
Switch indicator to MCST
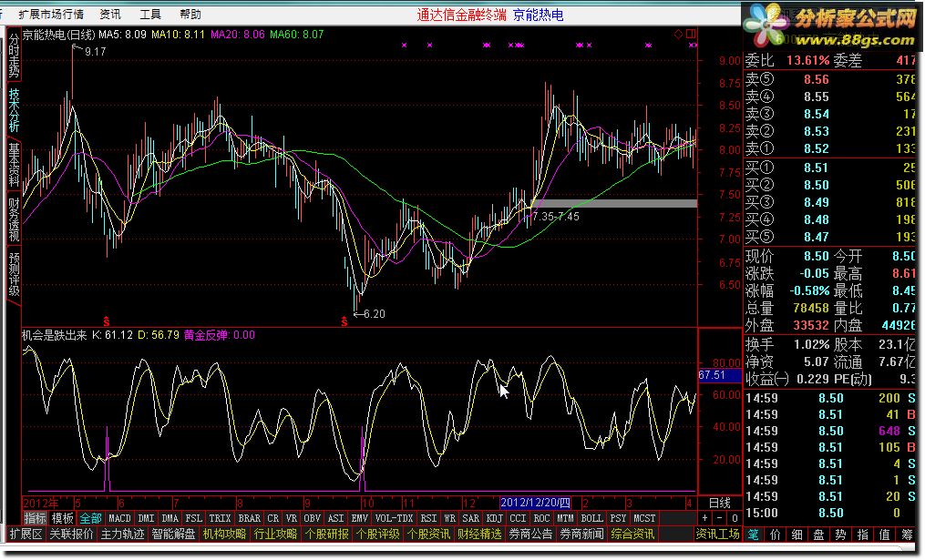pyautogui.click(x=644, y=518)
